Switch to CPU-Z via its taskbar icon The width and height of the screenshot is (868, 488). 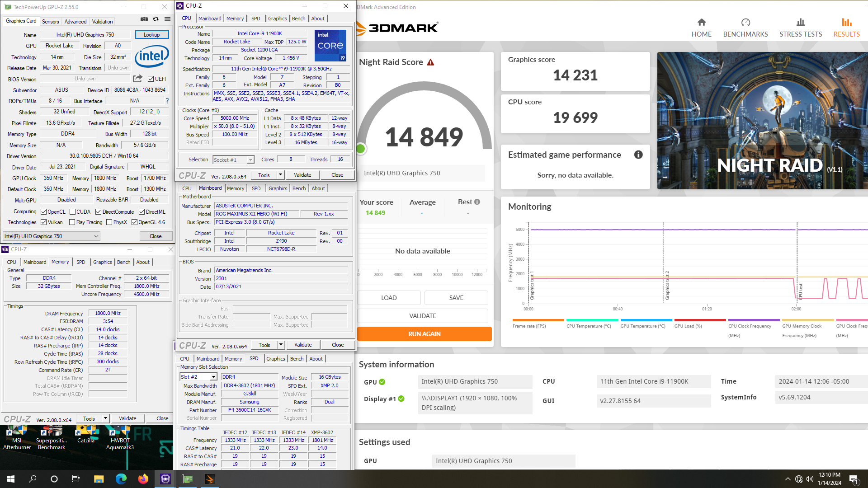click(165, 479)
